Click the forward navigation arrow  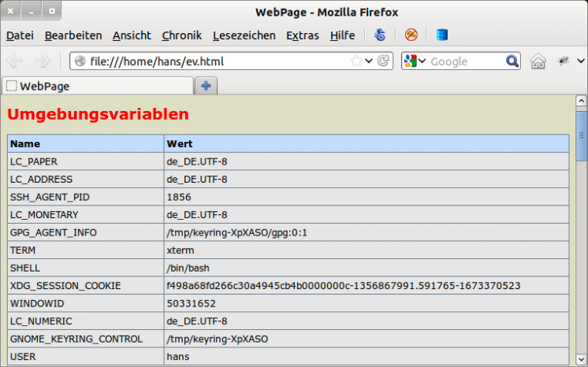43,61
